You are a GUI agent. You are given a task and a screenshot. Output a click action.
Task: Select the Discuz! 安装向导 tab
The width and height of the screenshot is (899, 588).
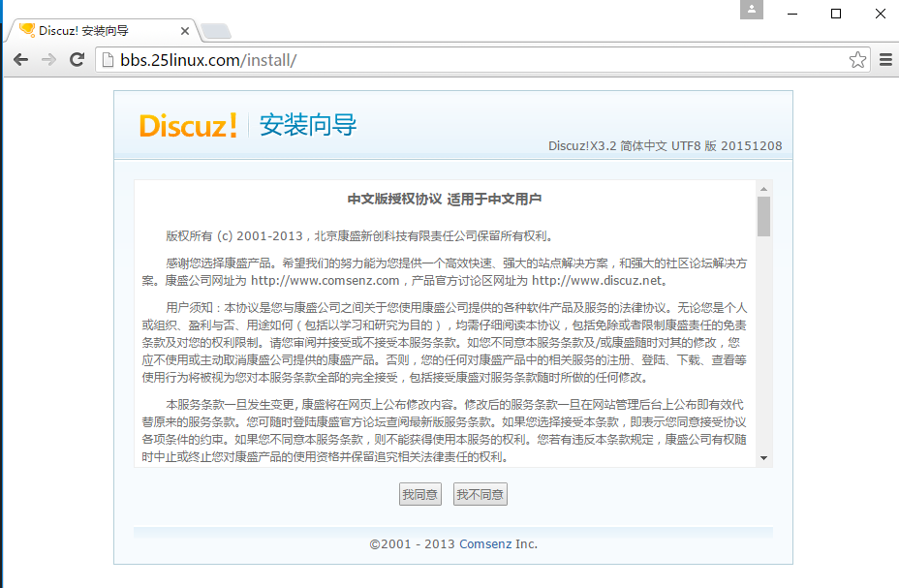tap(102, 31)
